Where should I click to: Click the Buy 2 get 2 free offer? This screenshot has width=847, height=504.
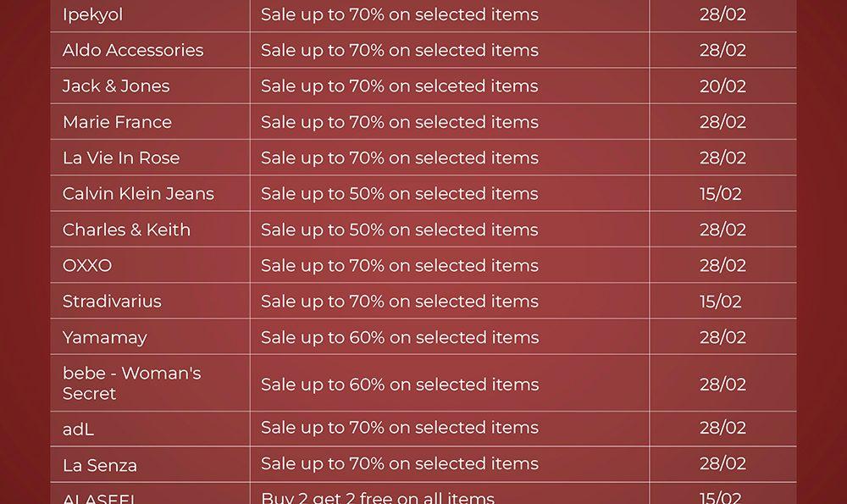tap(378, 498)
